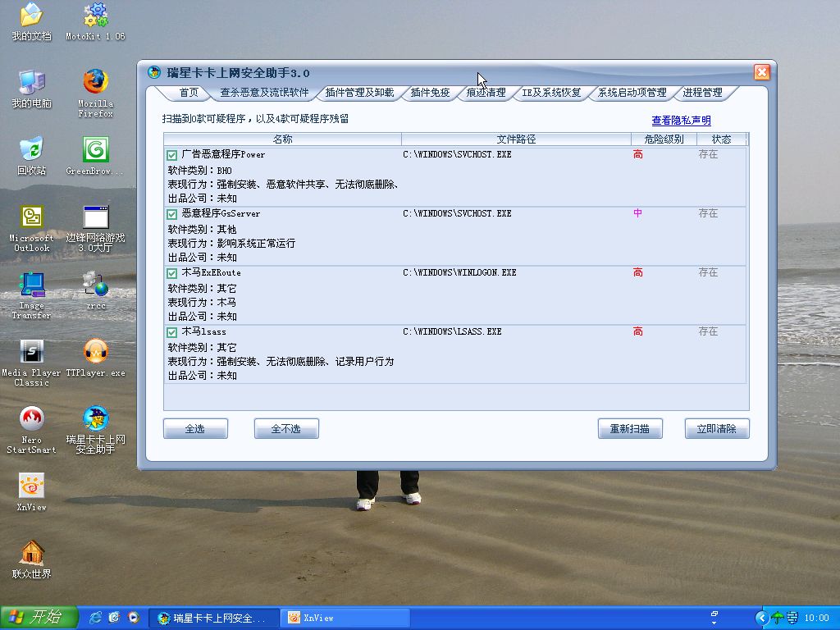Open the 查看隐私声明 link
Image resolution: width=840 pixels, height=630 pixels.
[x=681, y=121]
